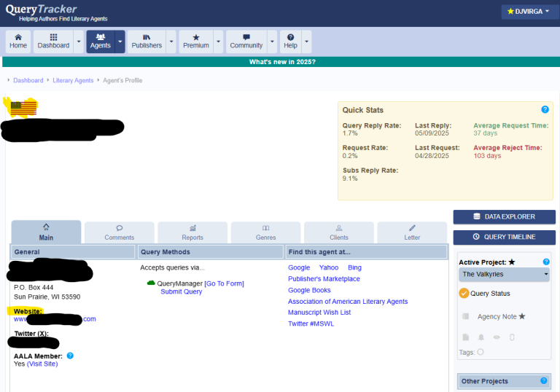560x392 pixels.
Task: Click the Agency Note notebook icon
Action: point(466,316)
